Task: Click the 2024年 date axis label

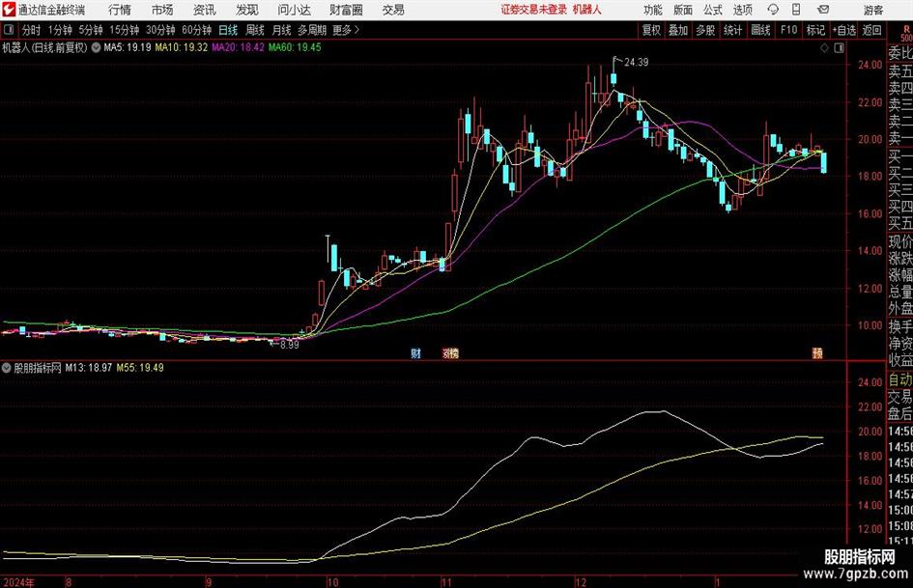Action: pyautogui.click(x=18, y=582)
